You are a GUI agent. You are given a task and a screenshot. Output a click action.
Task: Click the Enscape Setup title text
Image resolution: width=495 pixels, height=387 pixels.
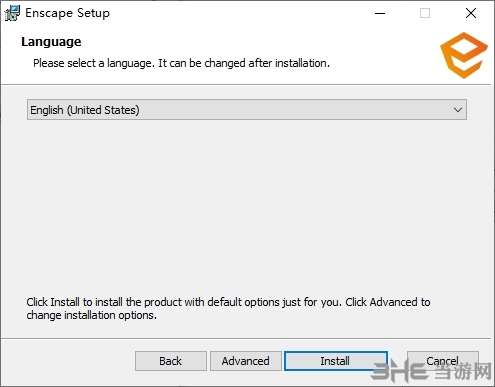[67, 13]
